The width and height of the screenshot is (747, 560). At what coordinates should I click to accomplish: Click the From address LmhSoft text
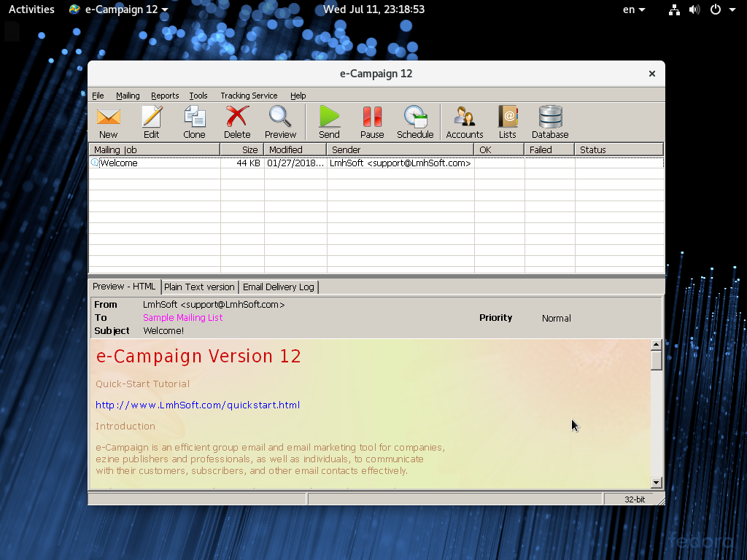[x=214, y=304]
